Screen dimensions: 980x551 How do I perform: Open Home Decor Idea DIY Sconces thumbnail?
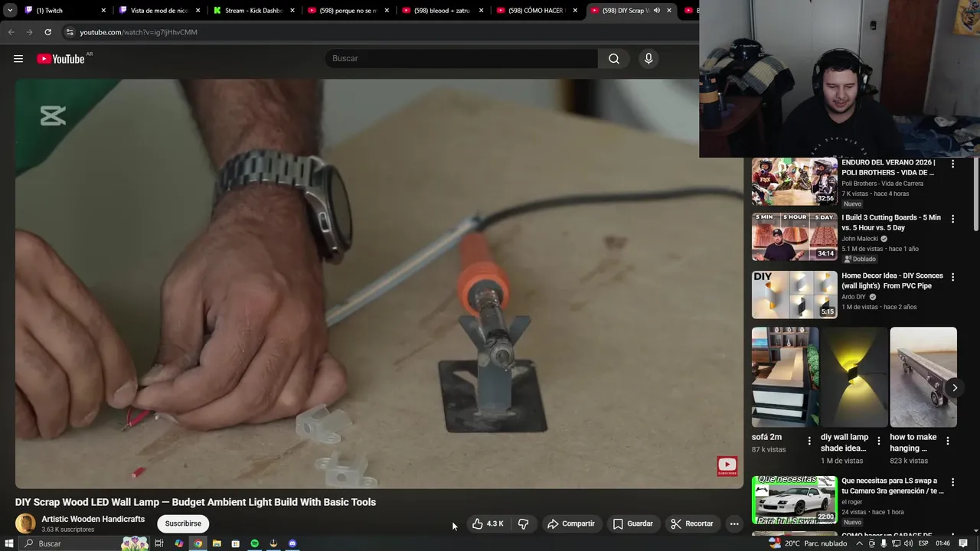(x=795, y=295)
